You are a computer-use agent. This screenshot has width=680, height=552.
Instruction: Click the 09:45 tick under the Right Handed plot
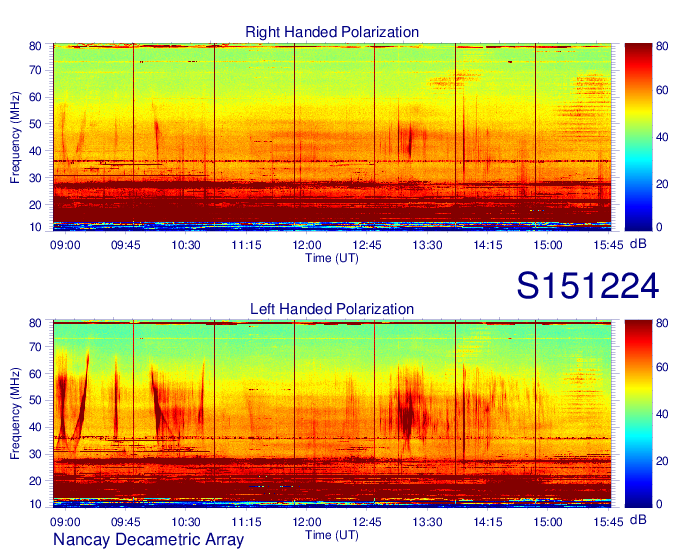click(126, 245)
